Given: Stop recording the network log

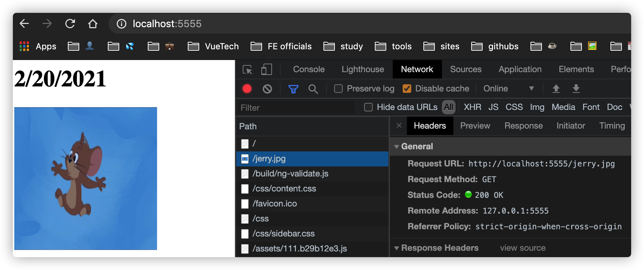Looking at the screenshot, I should pos(247,89).
